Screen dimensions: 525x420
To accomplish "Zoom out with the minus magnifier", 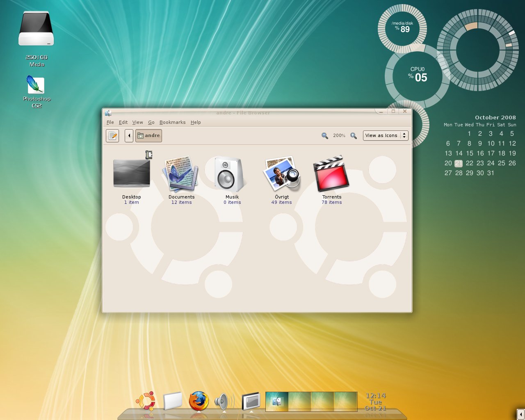I will pos(324,136).
